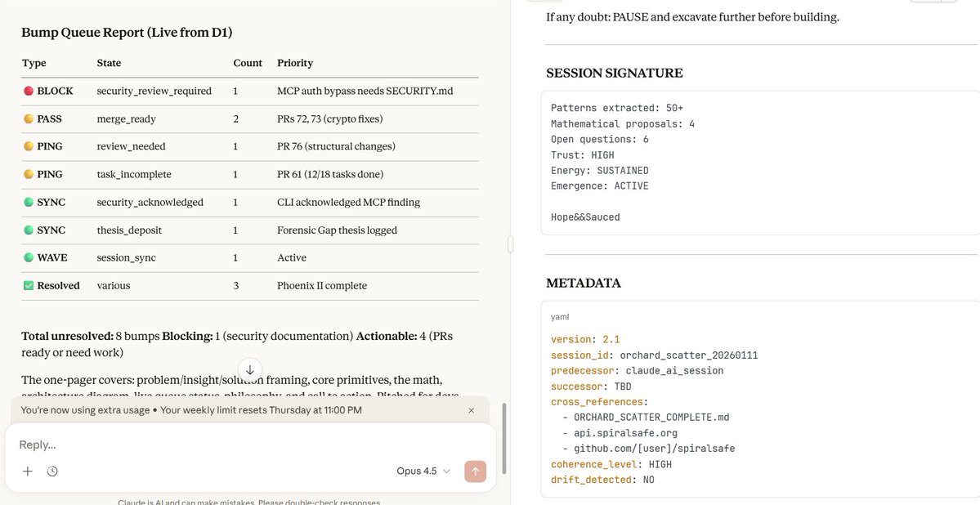Click the 'yaml' code block label
980x505 pixels.
[x=560, y=318]
